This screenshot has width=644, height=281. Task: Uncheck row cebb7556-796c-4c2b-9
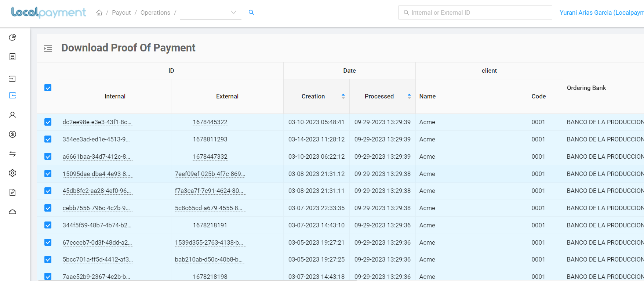[x=48, y=208]
